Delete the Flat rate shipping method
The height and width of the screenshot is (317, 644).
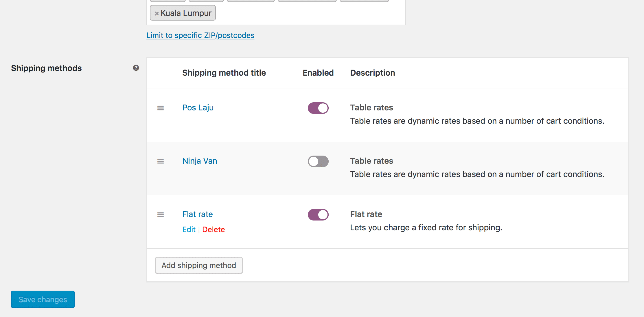point(213,229)
